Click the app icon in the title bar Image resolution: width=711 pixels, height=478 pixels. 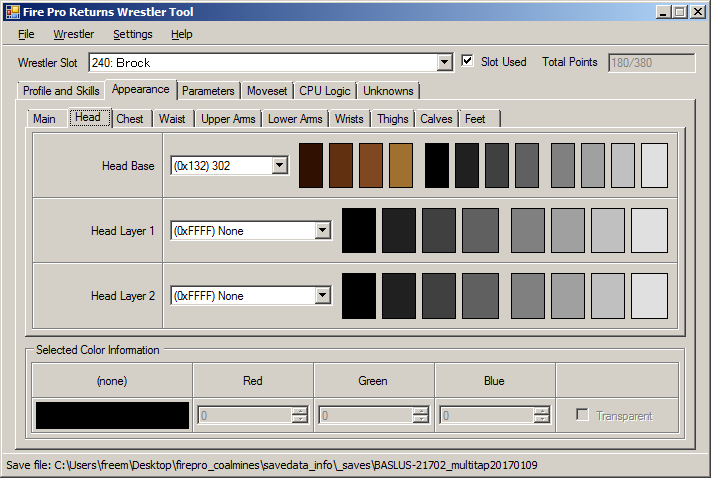click(x=13, y=12)
